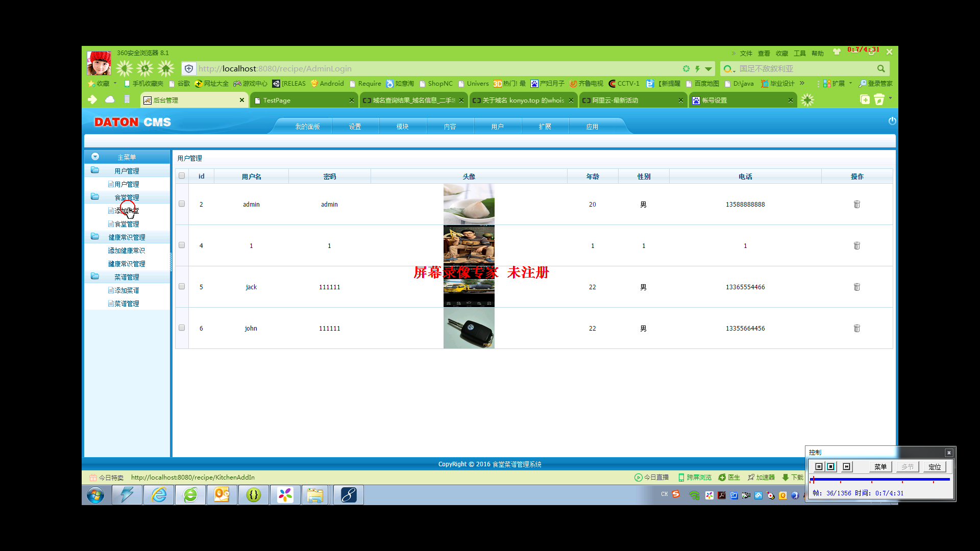
Task: Click the search magnifier icon
Action: pyautogui.click(x=881, y=68)
